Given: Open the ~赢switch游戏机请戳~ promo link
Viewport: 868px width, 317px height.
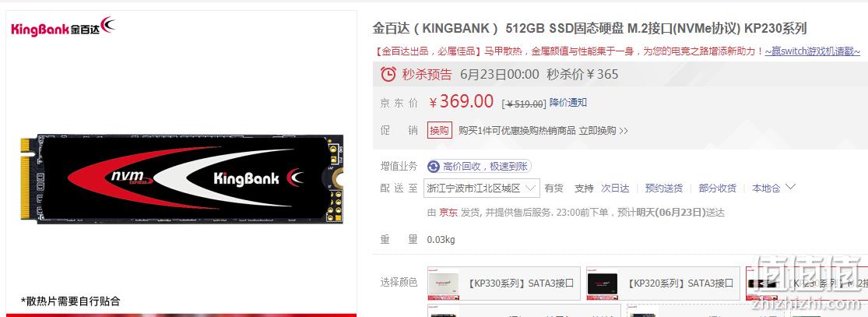Looking at the screenshot, I should [813, 51].
